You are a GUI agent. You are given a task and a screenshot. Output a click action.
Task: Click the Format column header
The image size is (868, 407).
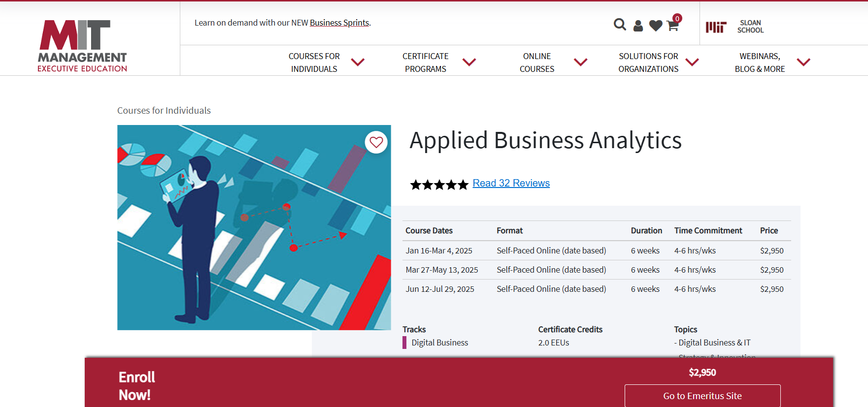click(x=510, y=230)
